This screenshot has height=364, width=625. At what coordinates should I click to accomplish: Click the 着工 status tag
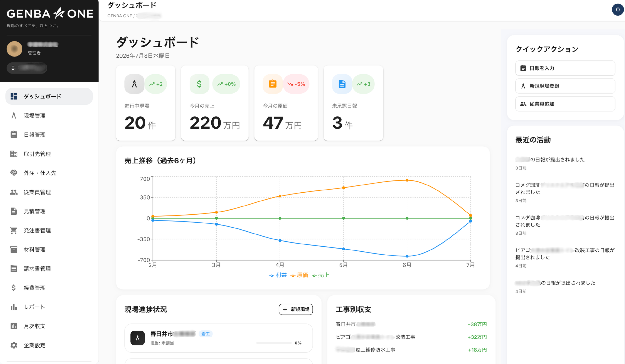point(206,334)
